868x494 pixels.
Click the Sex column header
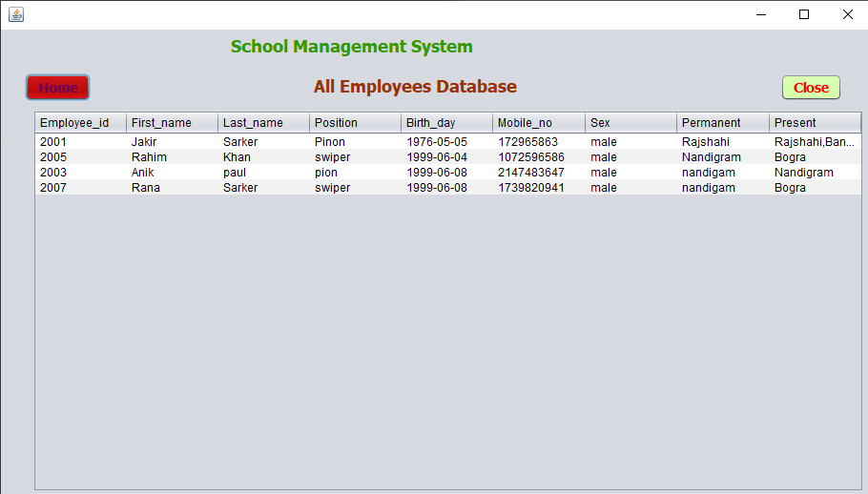(630, 123)
